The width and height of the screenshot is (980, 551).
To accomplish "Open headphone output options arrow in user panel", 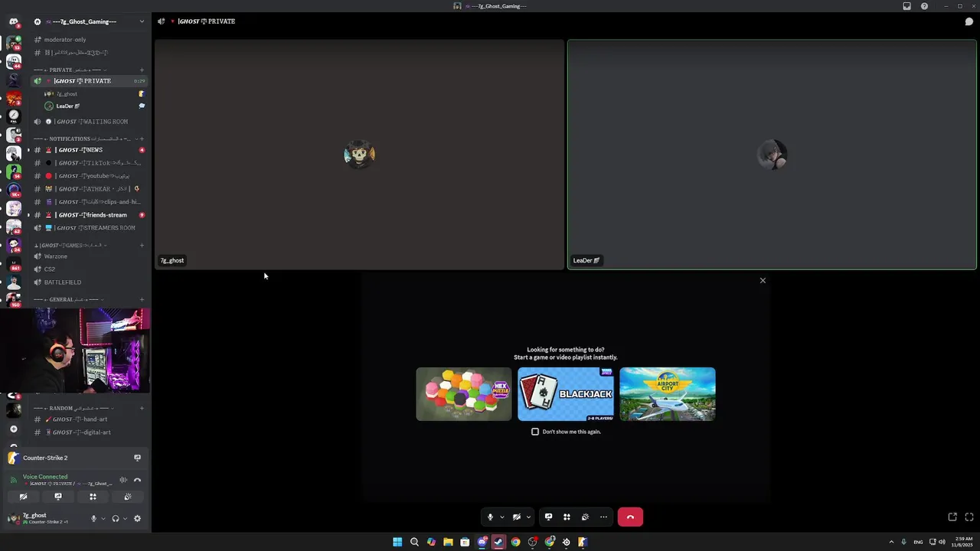I will coord(125,519).
